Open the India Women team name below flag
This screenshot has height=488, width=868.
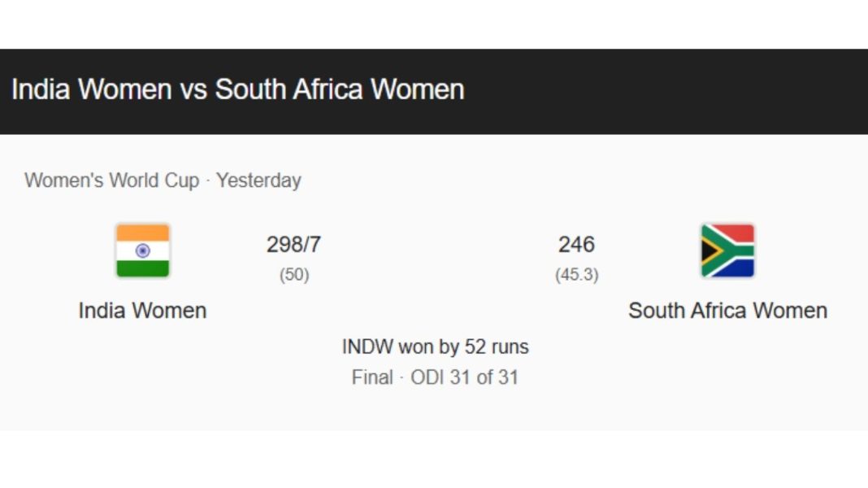pyautogui.click(x=142, y=311)
